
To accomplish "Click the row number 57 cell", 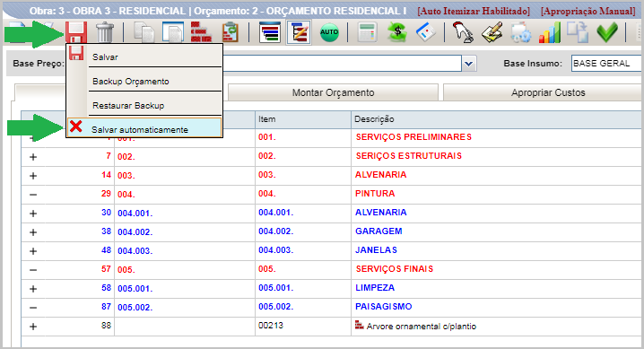I will (x=106, y=269).
